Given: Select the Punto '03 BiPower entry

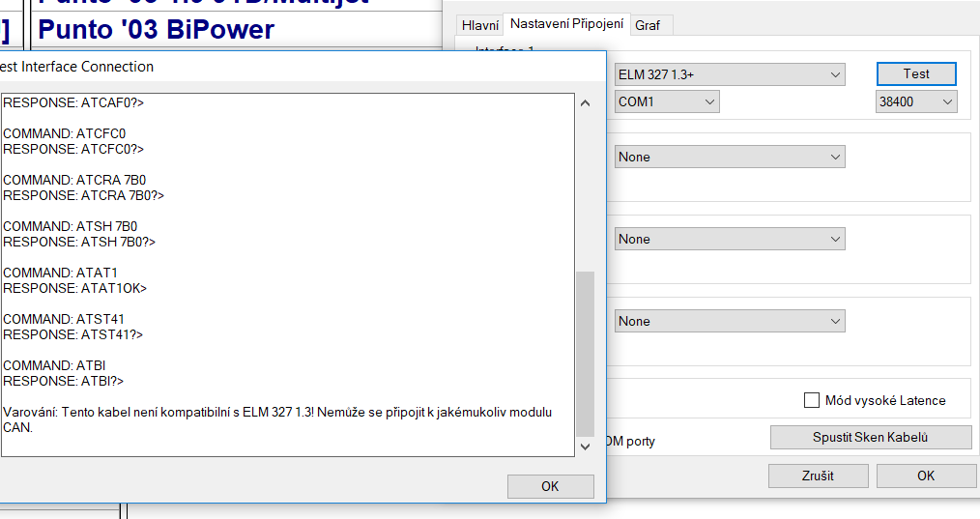Looking at the screenshot, I should click(x=155, y=30).
